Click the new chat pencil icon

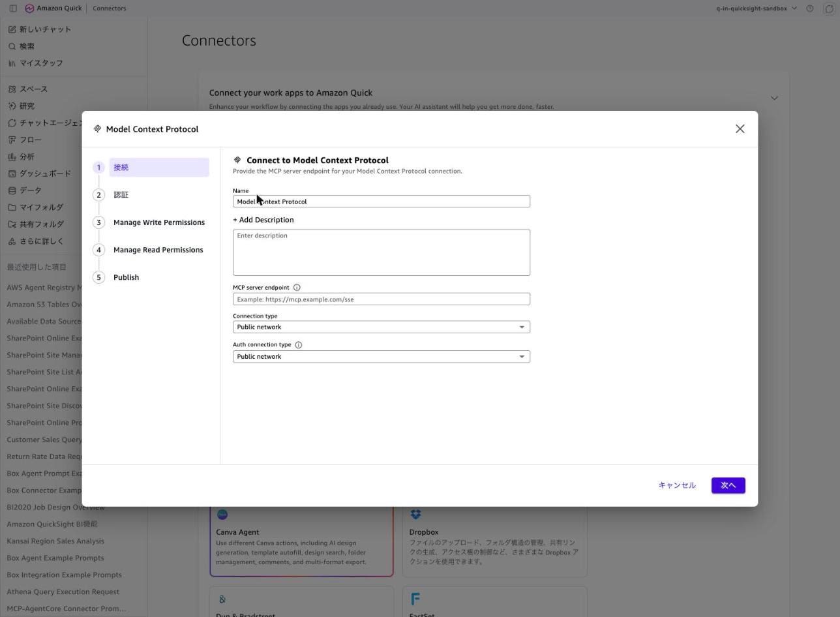[x=12, y=29]
